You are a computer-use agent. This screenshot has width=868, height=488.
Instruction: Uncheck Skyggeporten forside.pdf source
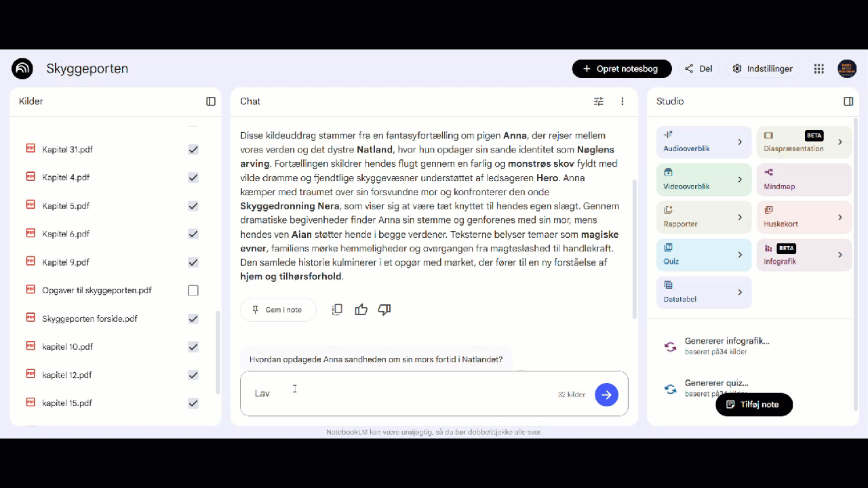pos(193,319)
